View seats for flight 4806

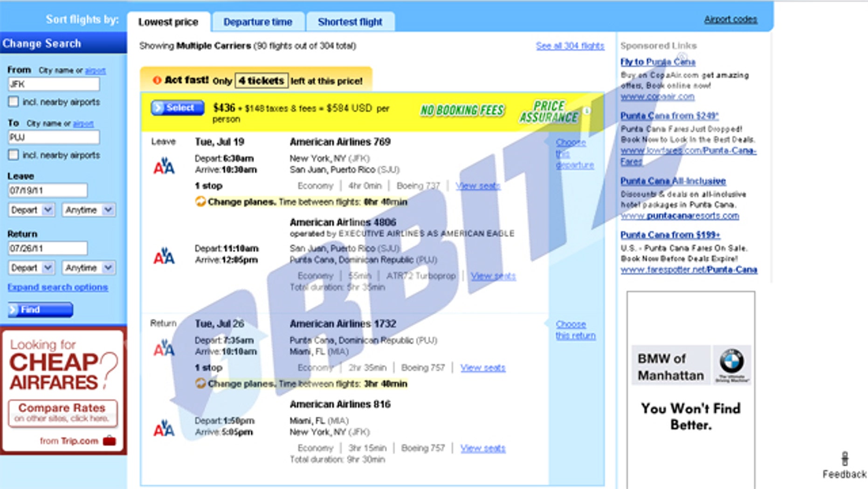coord(493,276)
